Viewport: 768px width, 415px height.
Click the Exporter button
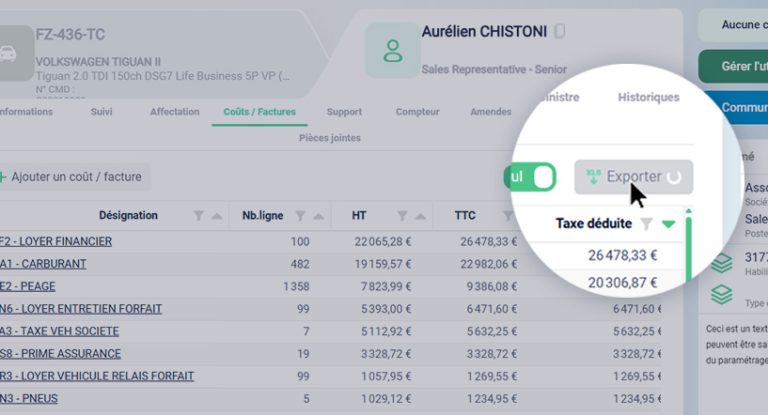click(x=633, y=177)
